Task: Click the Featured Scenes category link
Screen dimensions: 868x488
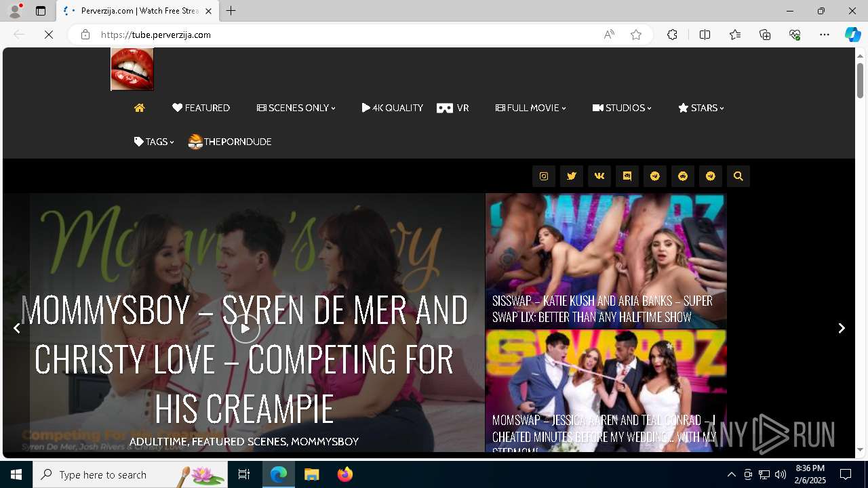Action: pyautogui.click(x=239, y=441)
